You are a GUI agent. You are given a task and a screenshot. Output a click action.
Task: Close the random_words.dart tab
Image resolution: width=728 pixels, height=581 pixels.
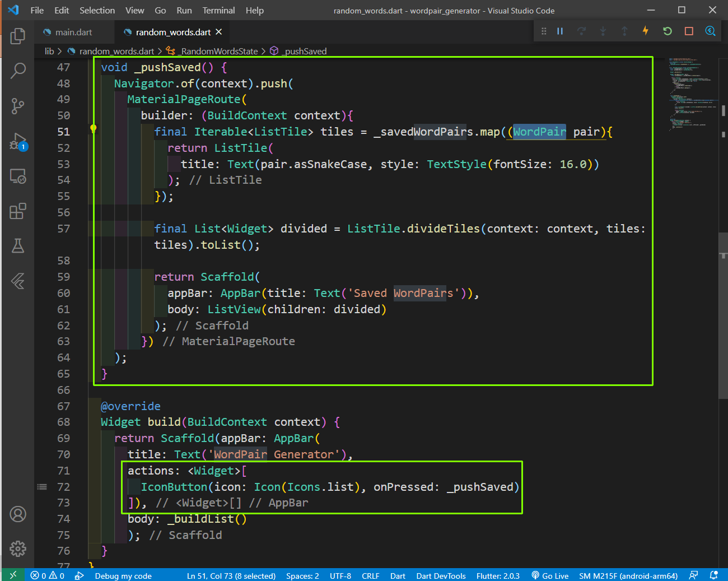pos(219,32)
